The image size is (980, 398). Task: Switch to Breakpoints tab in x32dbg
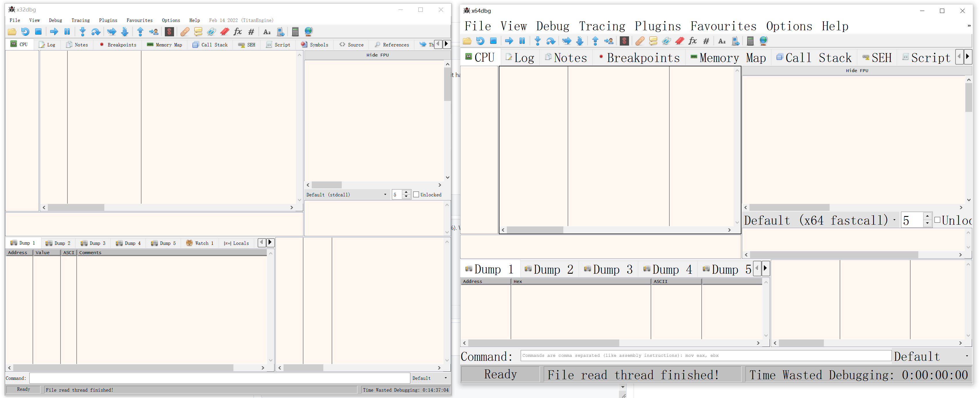click(118, 45)
